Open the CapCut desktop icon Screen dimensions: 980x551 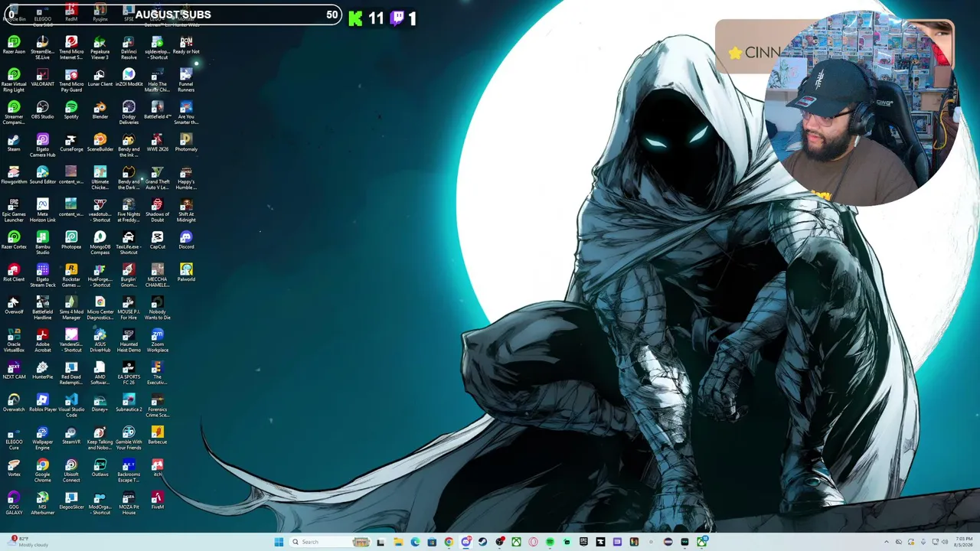click(x=158, y=241)
